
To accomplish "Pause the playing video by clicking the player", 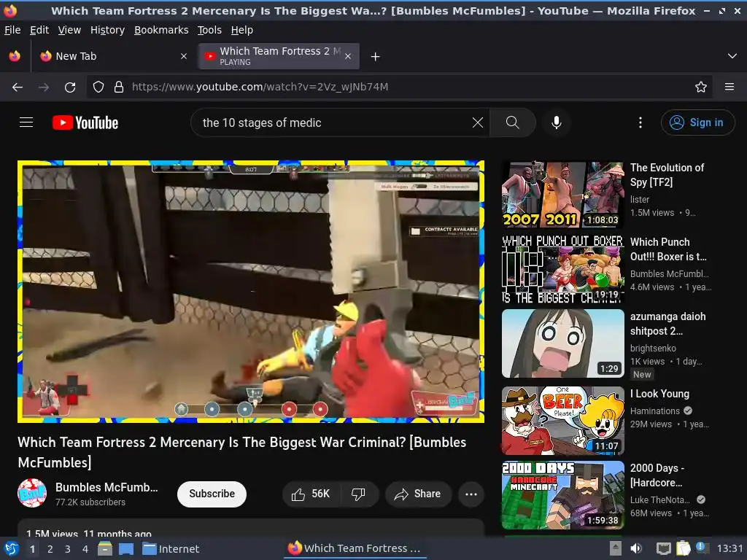I will 251,291.
